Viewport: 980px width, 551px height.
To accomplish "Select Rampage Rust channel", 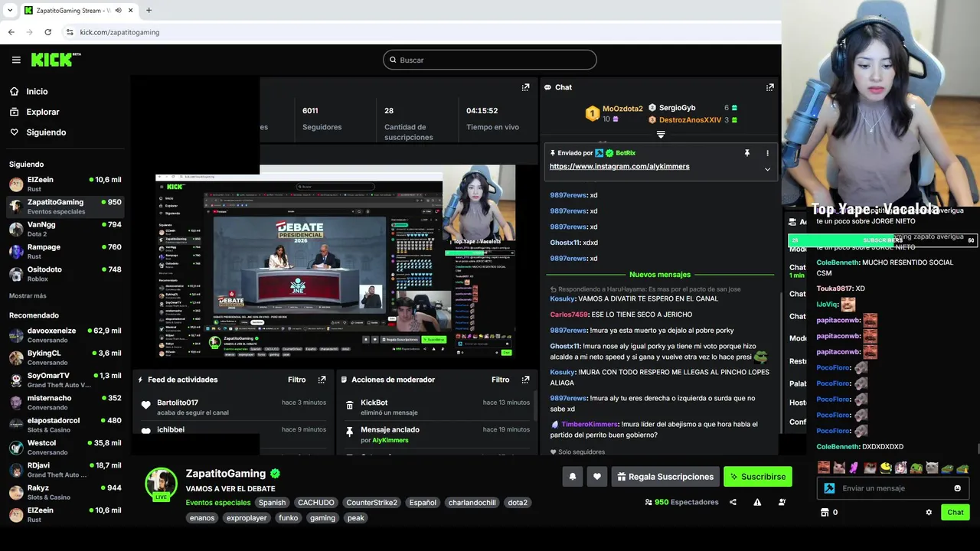I will (65, 251).
